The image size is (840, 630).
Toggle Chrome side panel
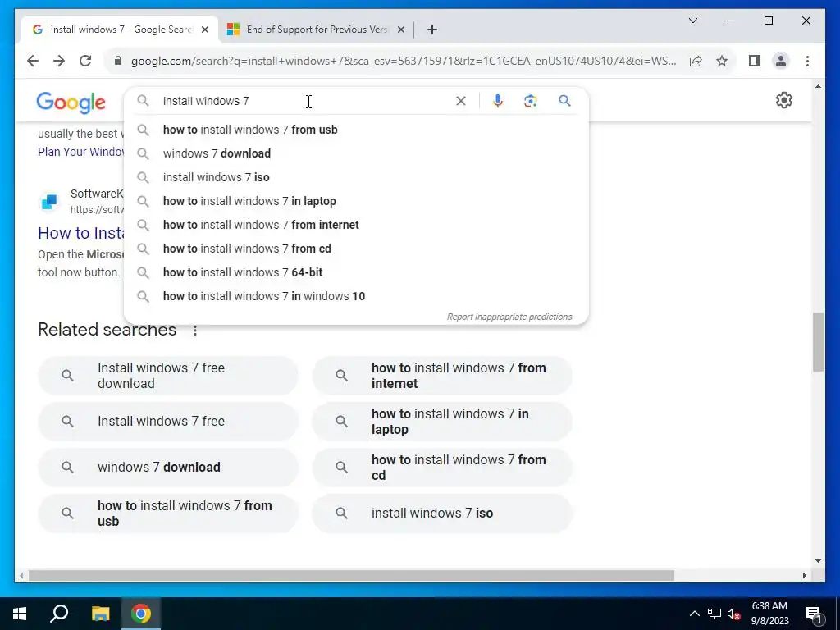(755, 61)
